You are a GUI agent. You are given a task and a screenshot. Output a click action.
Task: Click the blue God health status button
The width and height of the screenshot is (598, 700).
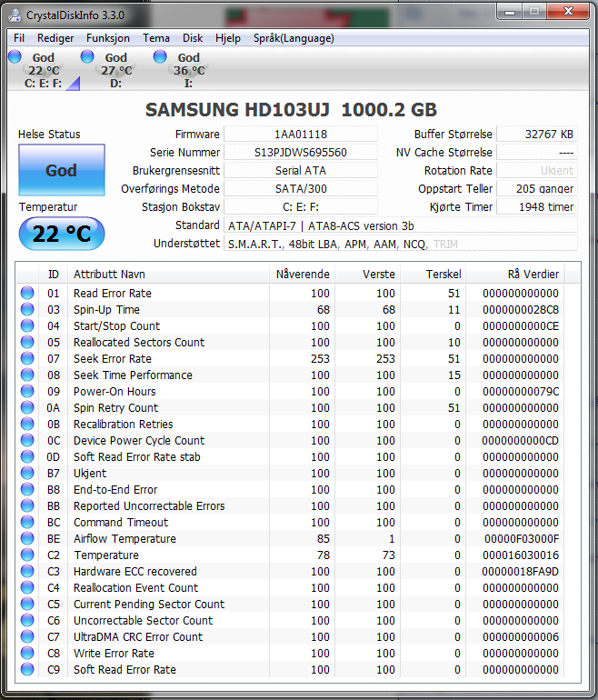tap(62, 170)
